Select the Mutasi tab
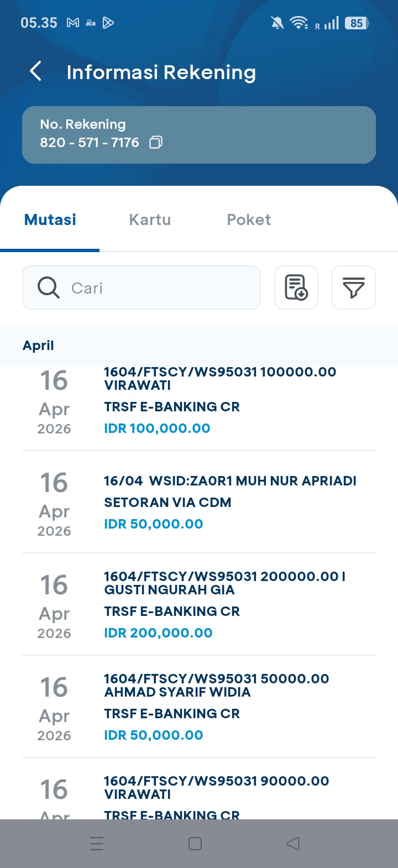This screenshot has width=398, height=868. click(x=50, y=220)
